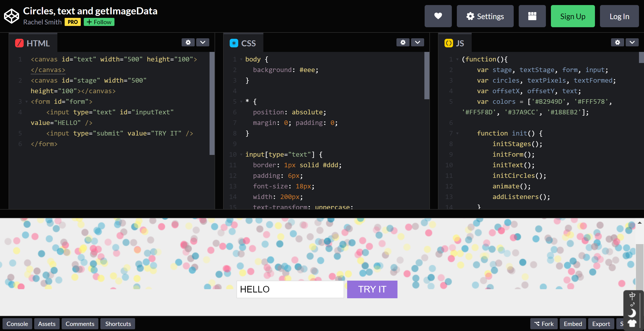This screenshot has height=331, width=644.
Task: Click the CodePen logo
Action: [x=12, y=16]
